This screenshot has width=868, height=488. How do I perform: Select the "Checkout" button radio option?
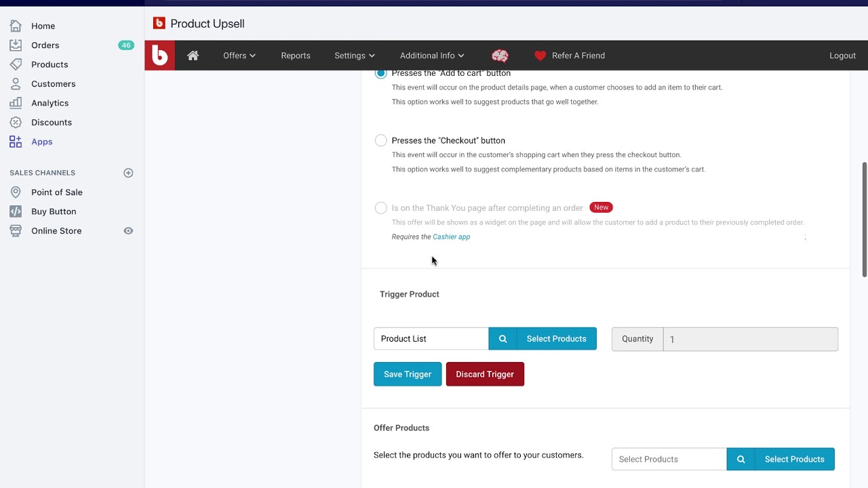coord(381,140)
